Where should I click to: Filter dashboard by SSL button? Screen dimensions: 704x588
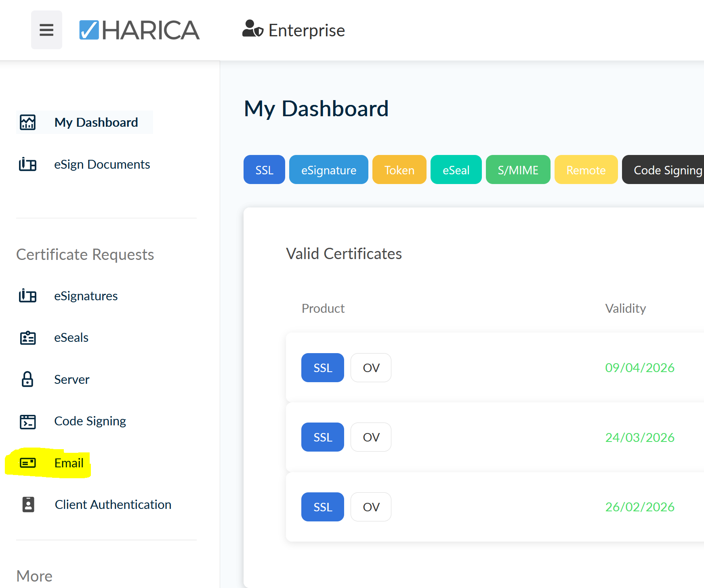(264, 169)
